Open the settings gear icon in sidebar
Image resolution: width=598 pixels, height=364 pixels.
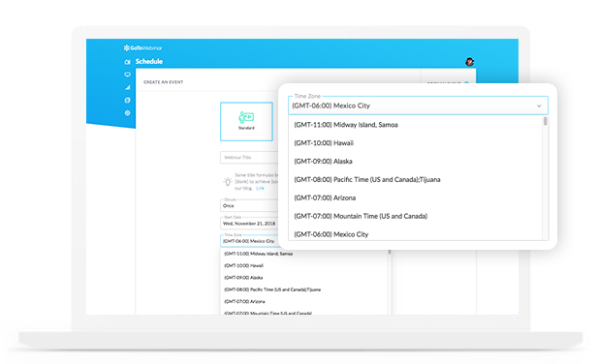[x=127, y=113]
